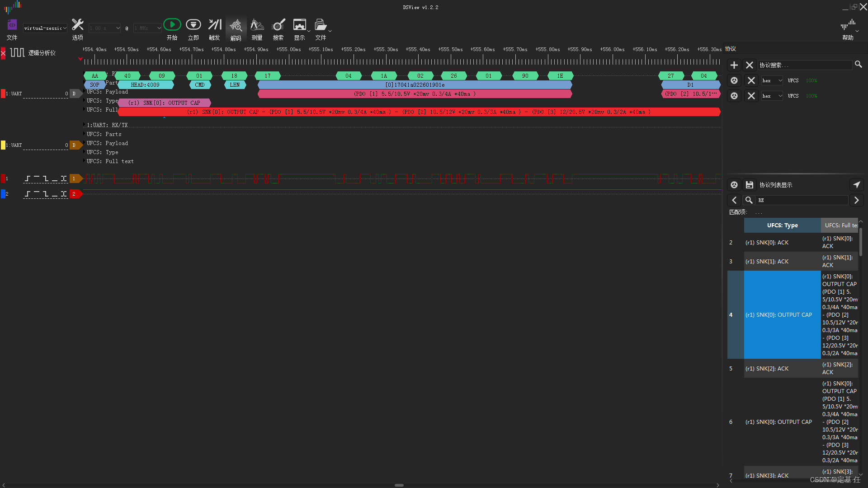
Task: Open the 搜索 search tool
Action: tap(278, 25)
